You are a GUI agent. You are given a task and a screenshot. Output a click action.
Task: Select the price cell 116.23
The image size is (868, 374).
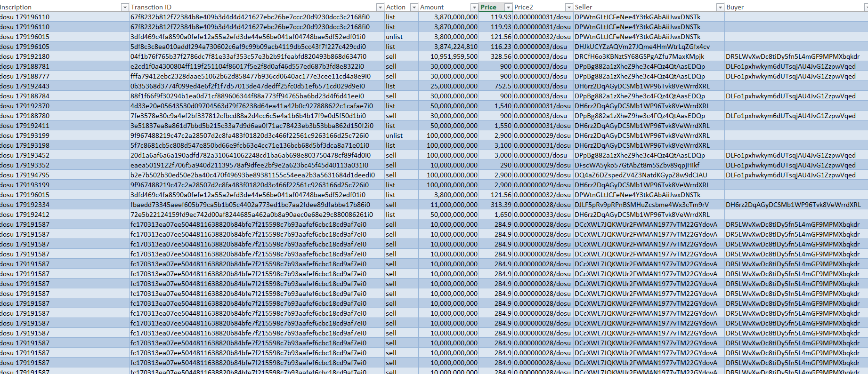click(495, 47)
